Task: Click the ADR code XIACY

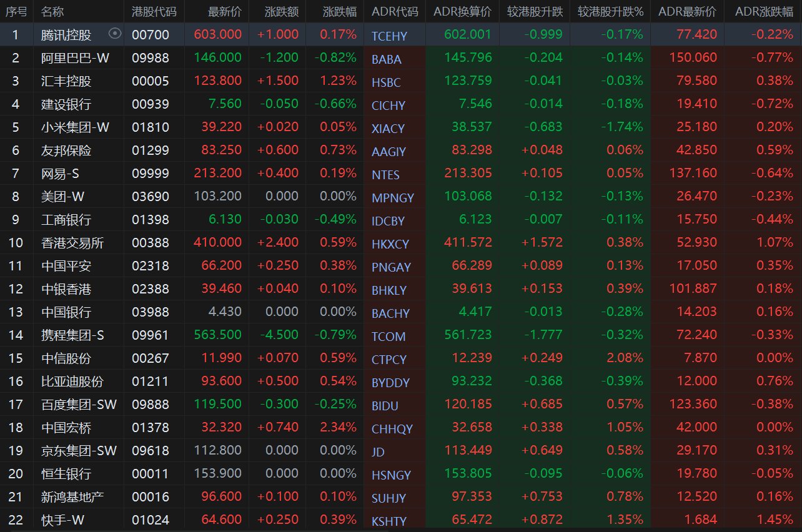Action: [388, 129]
